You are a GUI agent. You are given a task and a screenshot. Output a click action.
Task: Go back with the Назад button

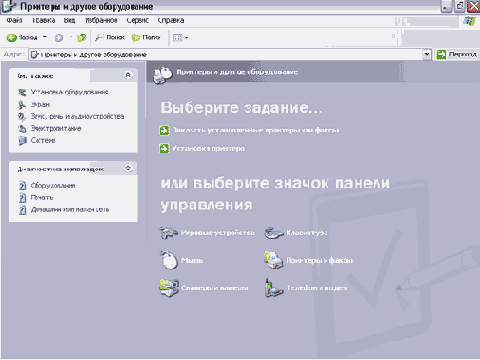[22, 38]
